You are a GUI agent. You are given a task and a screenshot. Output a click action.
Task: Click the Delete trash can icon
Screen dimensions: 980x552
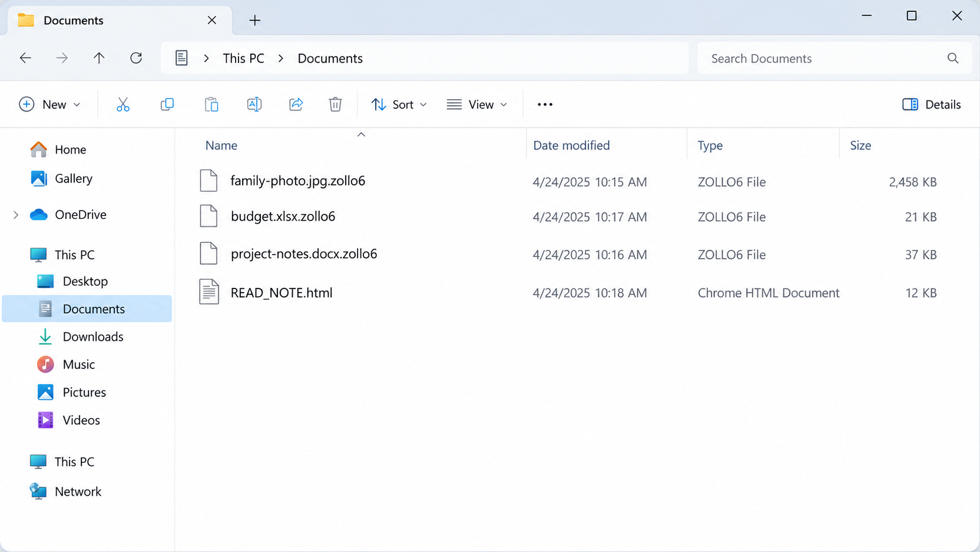[335, 104]
